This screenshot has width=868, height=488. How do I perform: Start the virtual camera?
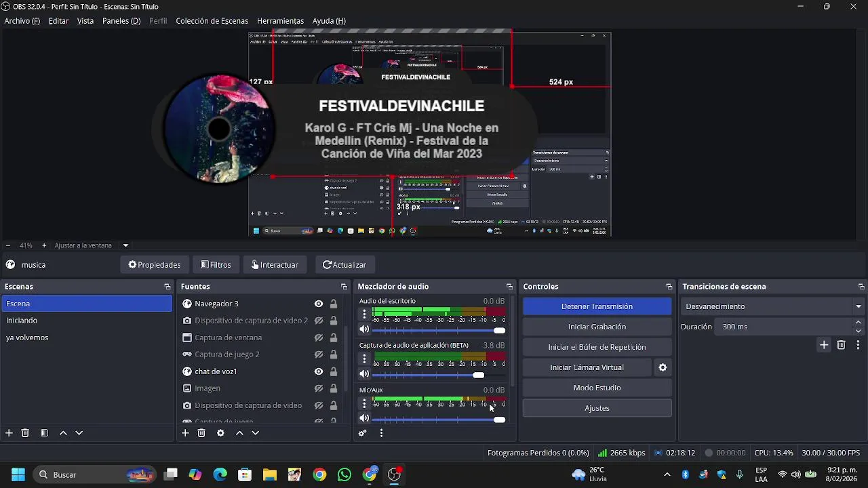(587, 367)
